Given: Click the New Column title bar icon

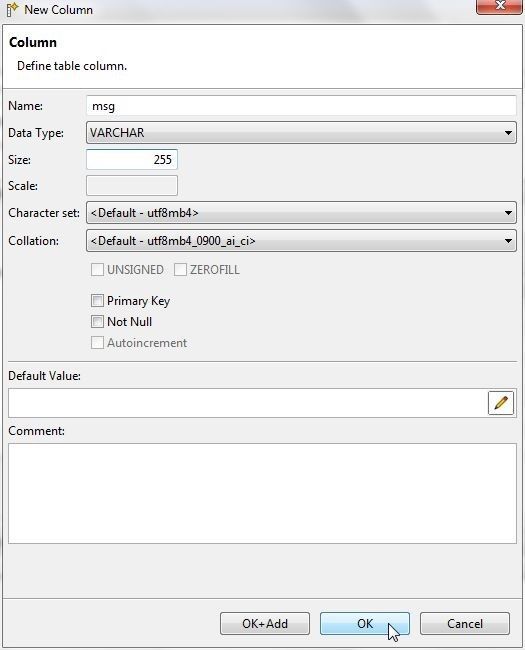Looking at the screenshot, I should tap(12, 10).
